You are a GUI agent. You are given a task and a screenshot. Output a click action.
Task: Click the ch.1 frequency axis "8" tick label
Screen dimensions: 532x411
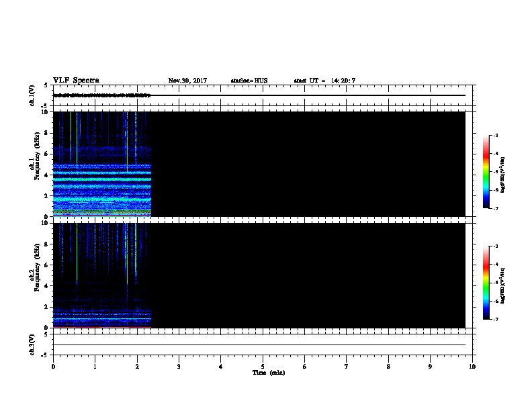pos(46,133)
